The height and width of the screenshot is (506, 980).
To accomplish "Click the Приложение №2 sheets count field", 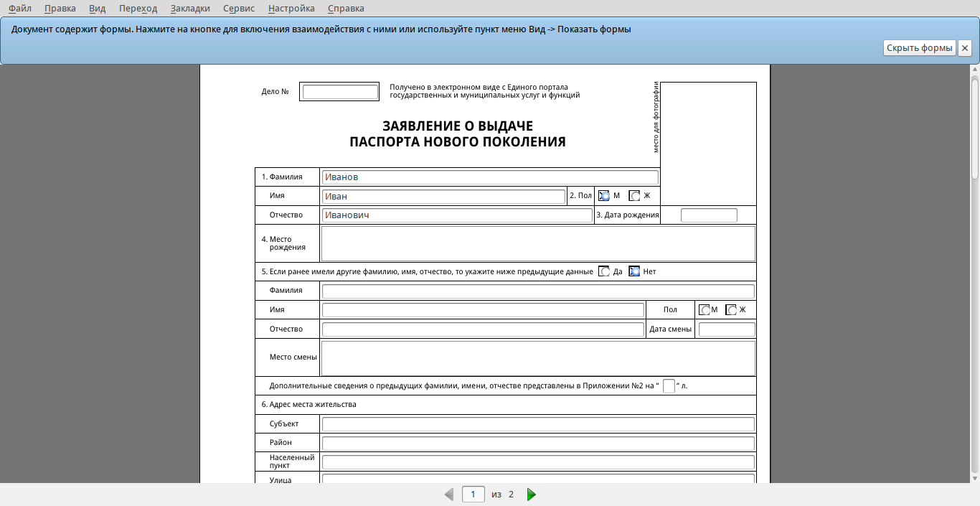I will pos(669,386).
